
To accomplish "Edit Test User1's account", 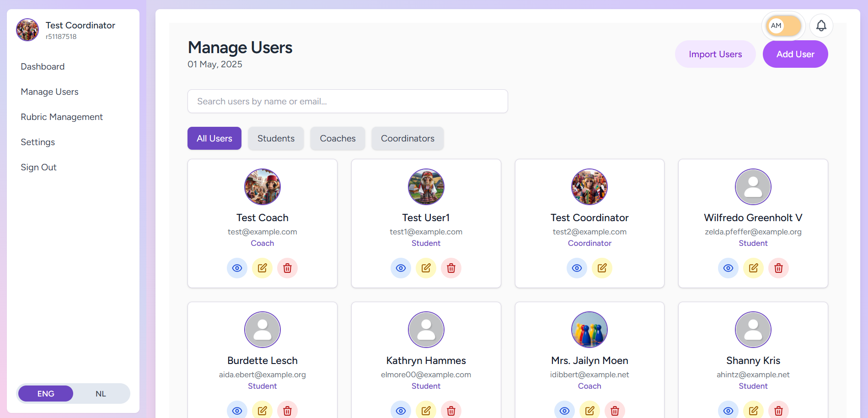I will 426,268.
